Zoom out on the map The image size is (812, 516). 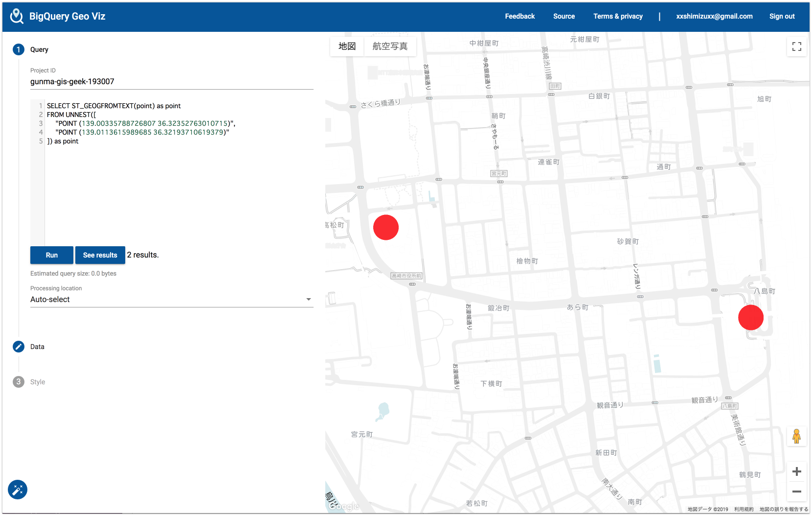pos(797,492)
